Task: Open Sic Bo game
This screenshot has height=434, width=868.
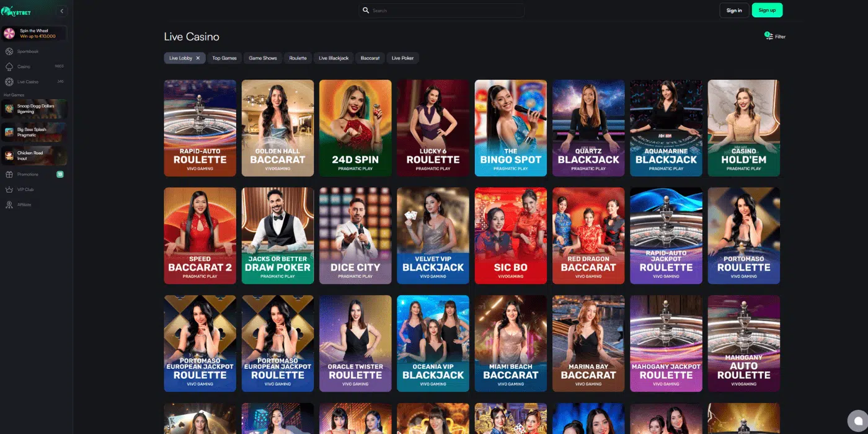Action: (511, 236)
